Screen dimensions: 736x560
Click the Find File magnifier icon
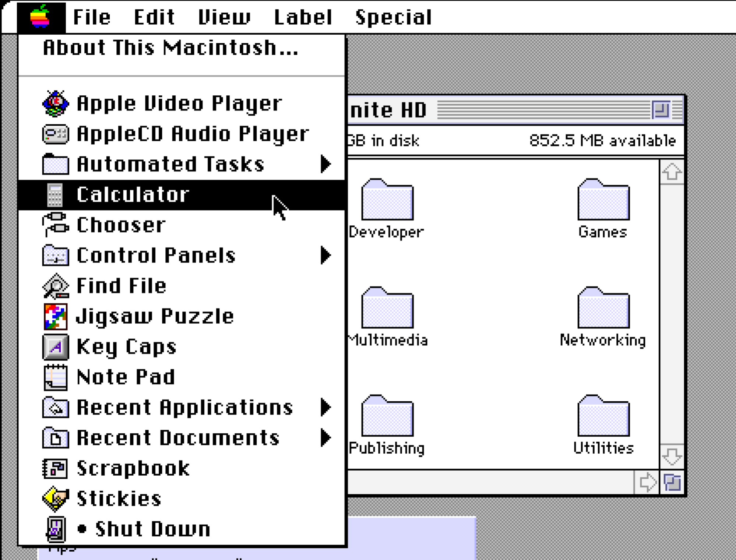[55, 286]
